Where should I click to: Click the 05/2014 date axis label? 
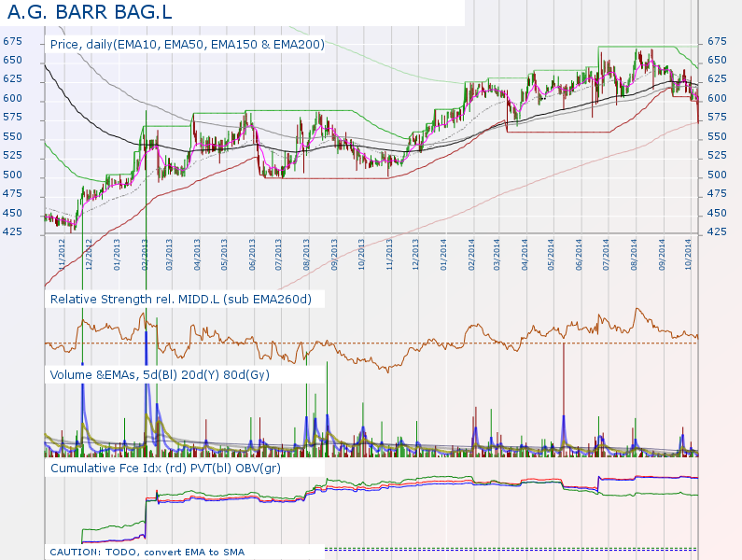(551, 255)
